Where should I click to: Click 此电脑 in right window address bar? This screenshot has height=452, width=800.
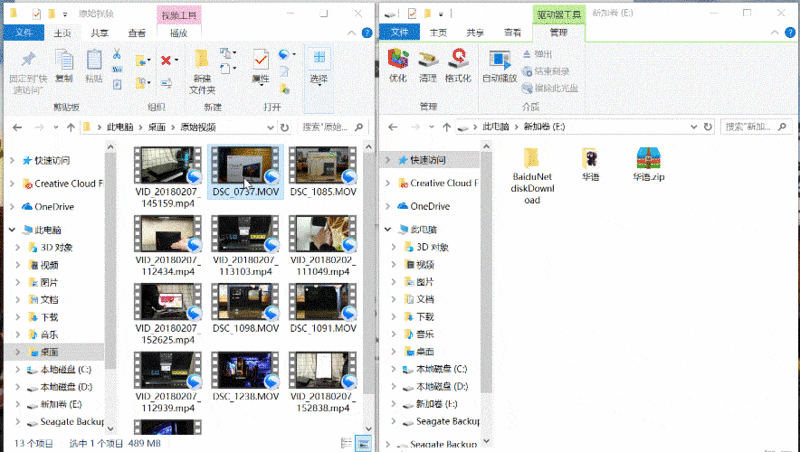(x=496, y=127)
